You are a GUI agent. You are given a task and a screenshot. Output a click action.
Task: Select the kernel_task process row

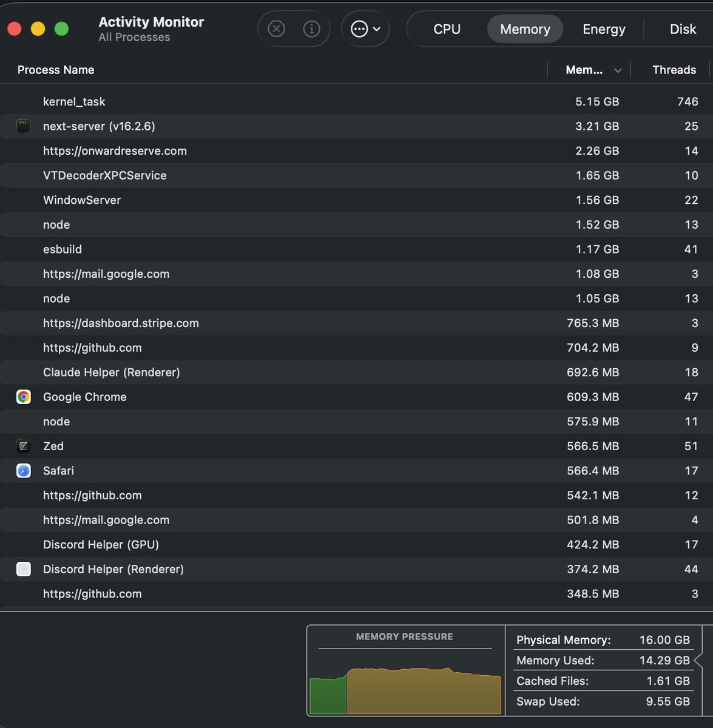[x=356, y=101]
